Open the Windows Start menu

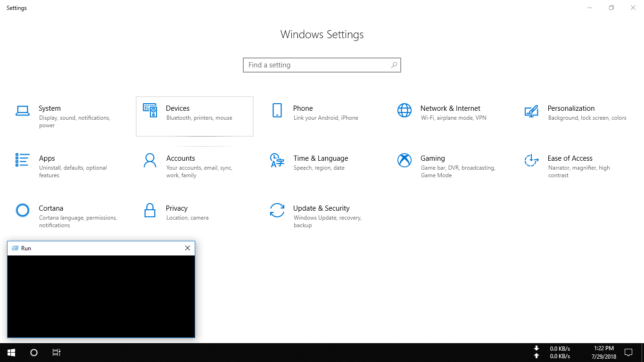point(11,353)
